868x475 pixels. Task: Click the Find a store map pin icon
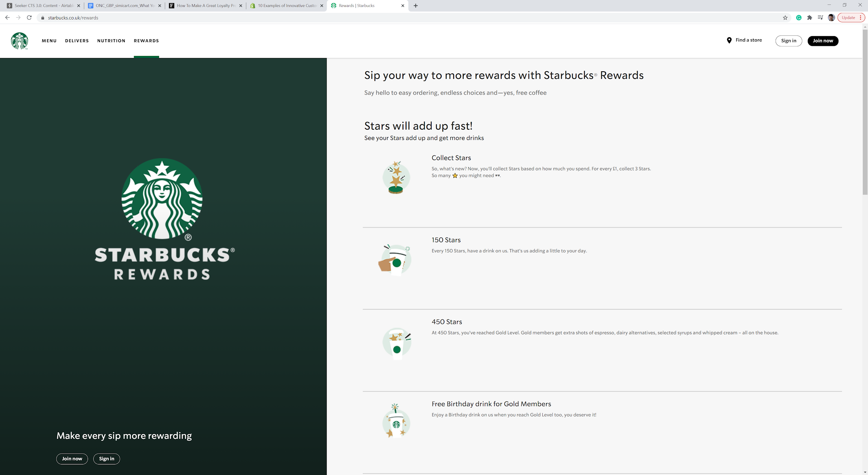pyautogui.click(x=729, y=40)
